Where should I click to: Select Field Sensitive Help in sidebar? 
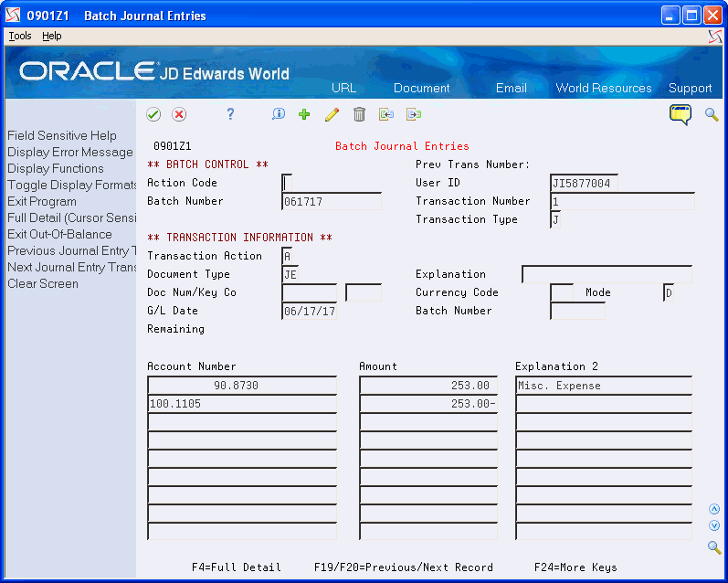[62, 135]
